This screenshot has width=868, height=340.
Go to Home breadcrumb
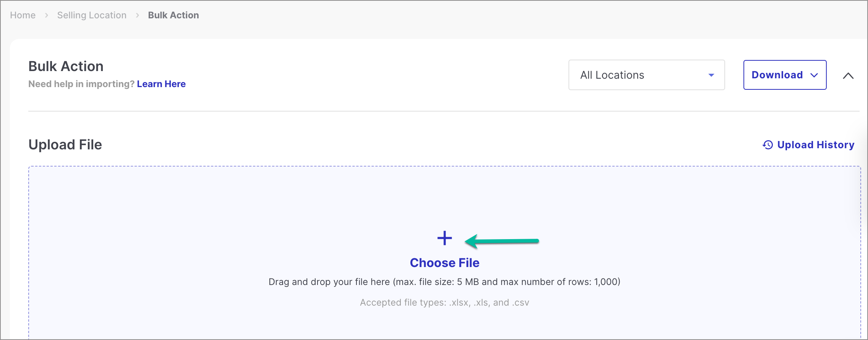tap(23, 15)
